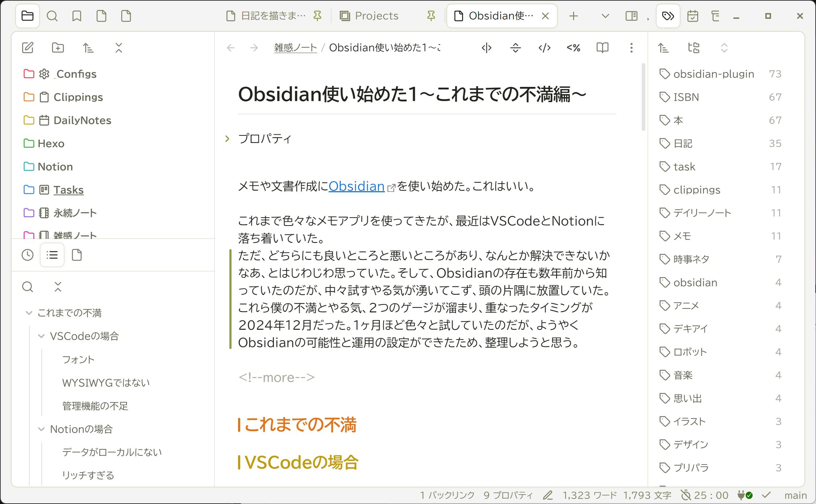The image size is (816, 504).
Task: Switch to the Projects tab
Action: click(x=377, y=16)
